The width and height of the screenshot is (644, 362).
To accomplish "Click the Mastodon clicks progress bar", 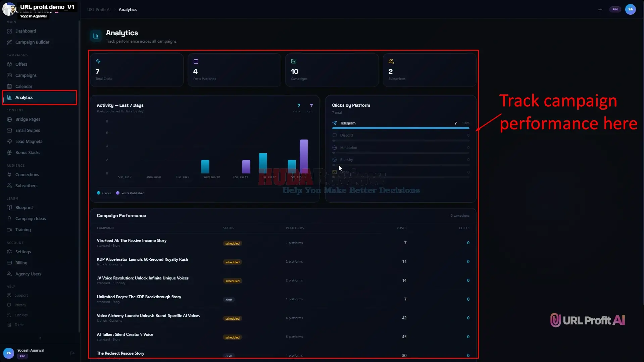I will coord(401,153).
